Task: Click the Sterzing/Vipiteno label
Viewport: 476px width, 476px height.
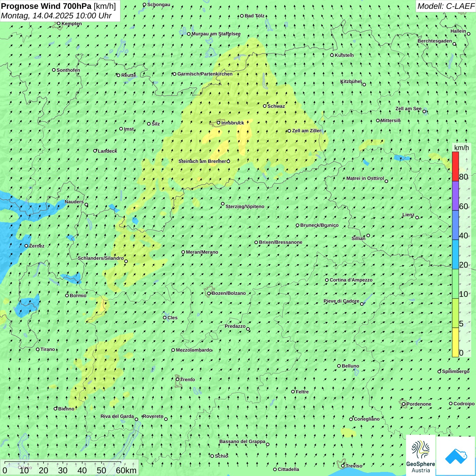Action: [x=245, y=206]
